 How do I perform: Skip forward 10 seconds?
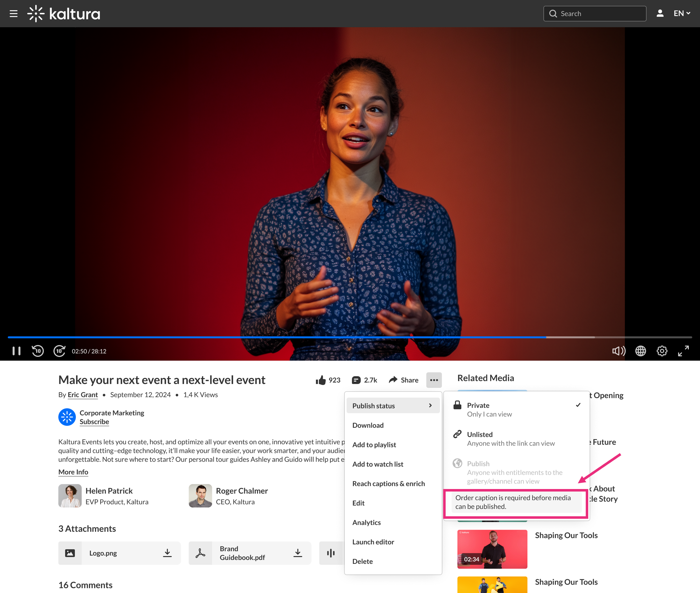[59, 351]
